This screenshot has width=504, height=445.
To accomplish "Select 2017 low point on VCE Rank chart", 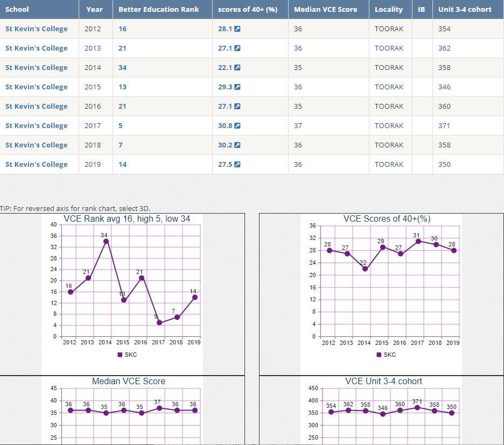I will pos(159,323).
